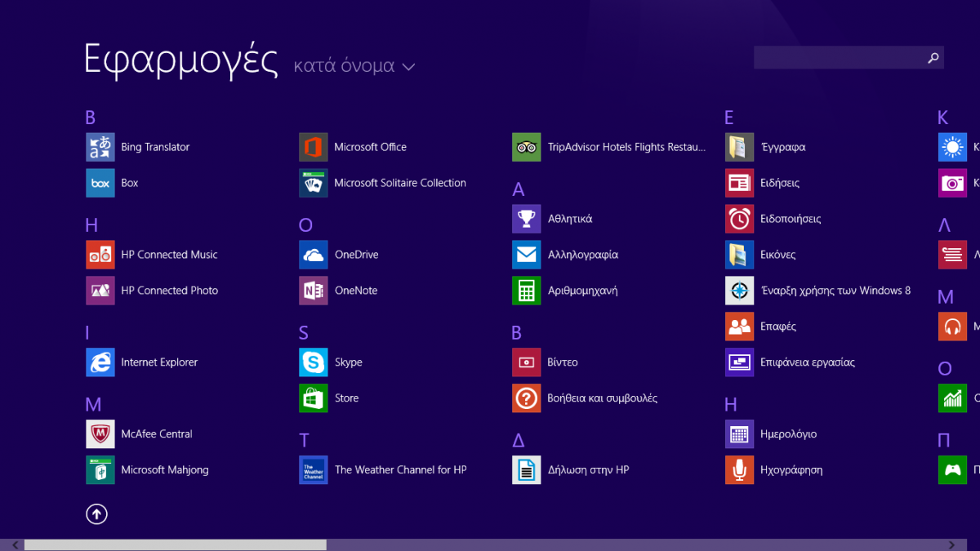Click the 'Εφαρμογές' page title
The image size is (980, 551).
(182, 60)
